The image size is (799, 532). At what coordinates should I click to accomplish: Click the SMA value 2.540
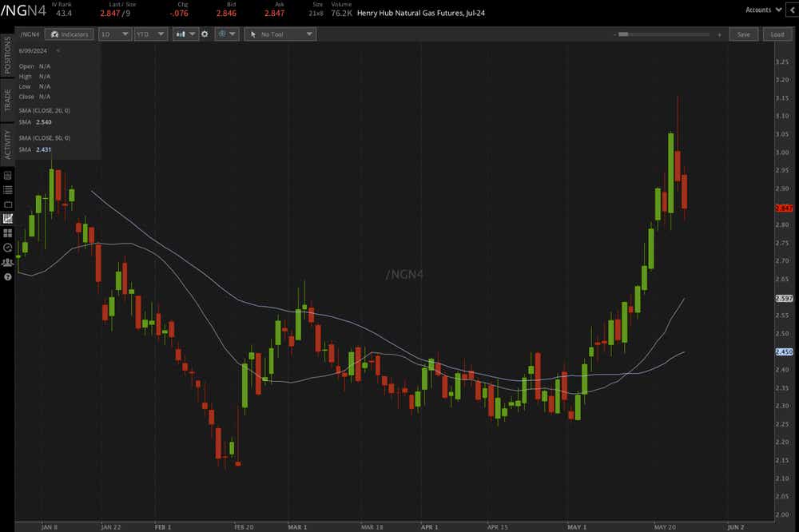[44, 122]
